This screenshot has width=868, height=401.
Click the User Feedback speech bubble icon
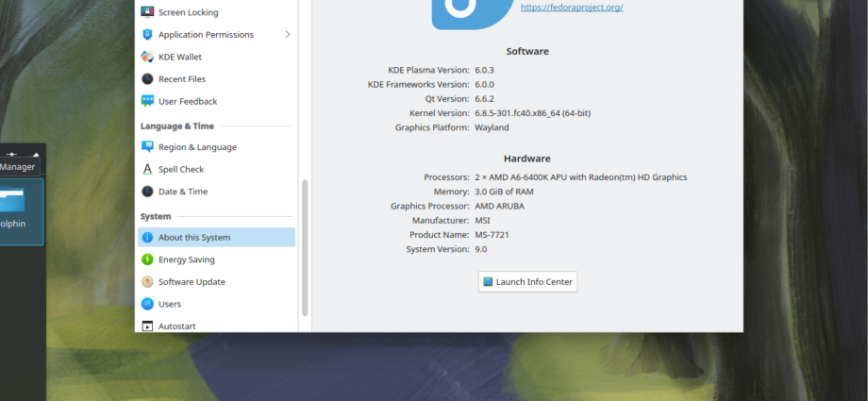[x=147, y=101]
